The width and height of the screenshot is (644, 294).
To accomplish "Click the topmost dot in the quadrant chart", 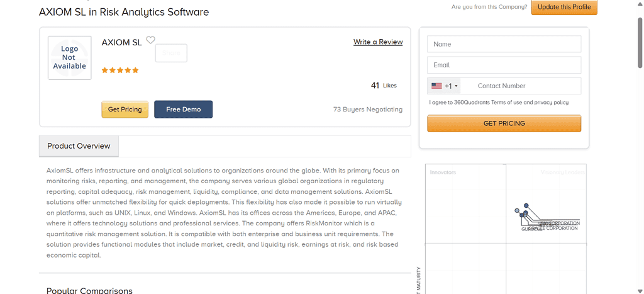I will 526,205.
